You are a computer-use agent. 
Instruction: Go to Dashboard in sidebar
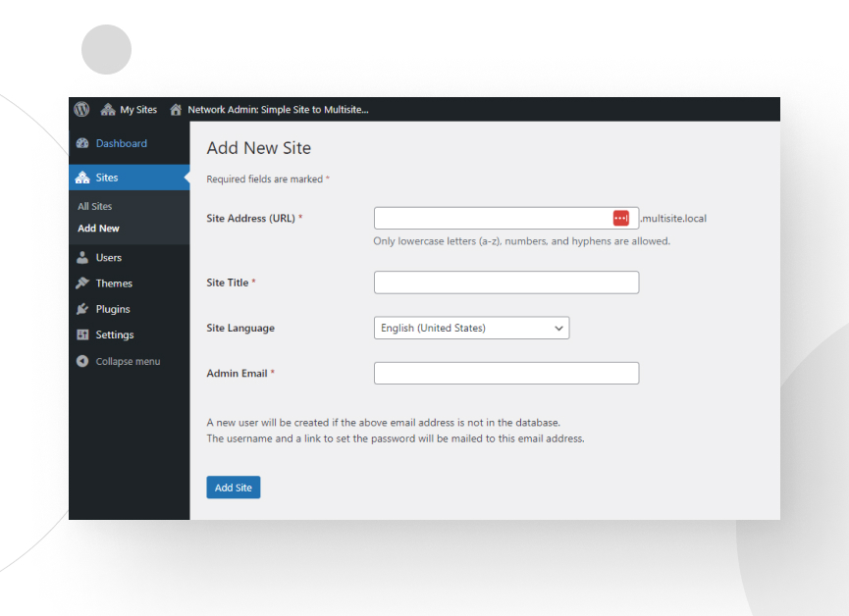tap(130, 143)
